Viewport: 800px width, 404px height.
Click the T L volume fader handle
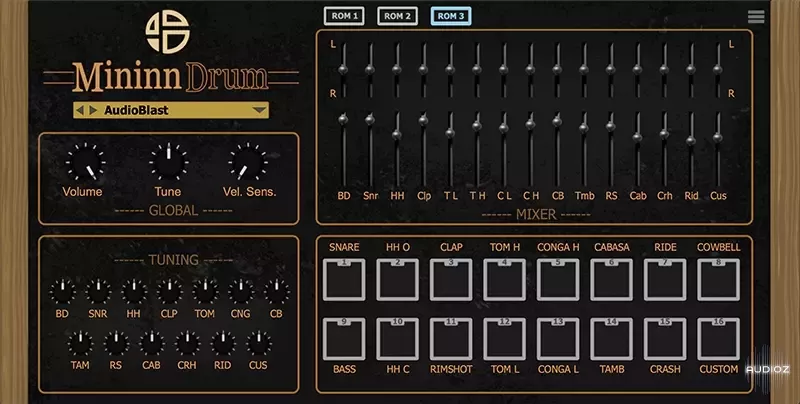click(x=449, y=133)
